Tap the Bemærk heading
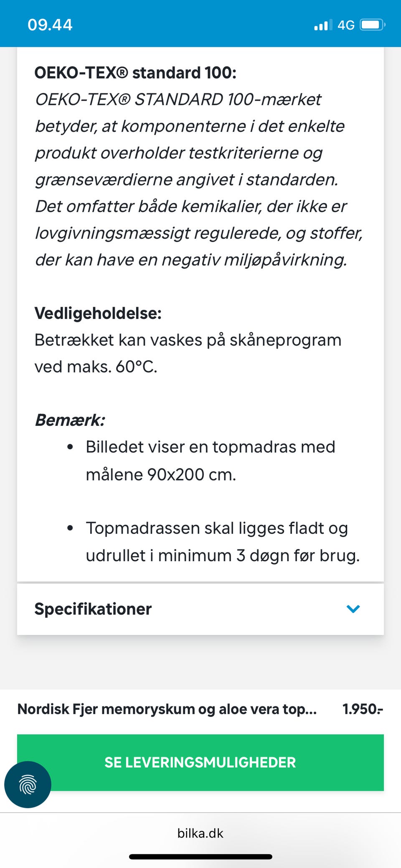401x868 pixels. (70, 420)
